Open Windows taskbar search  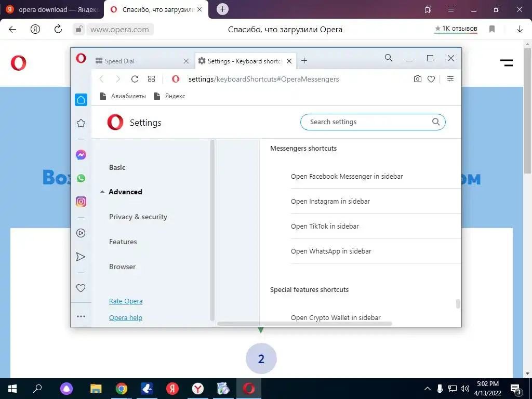pos(37,389)
